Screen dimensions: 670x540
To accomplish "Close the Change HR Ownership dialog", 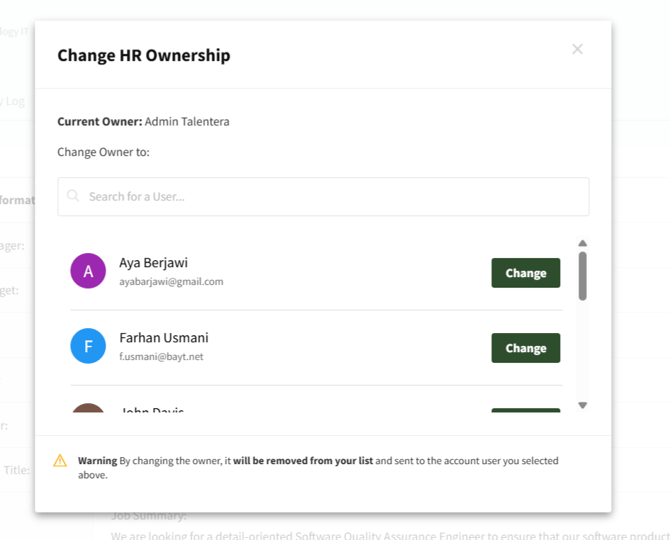I will (x=577, y=49).
